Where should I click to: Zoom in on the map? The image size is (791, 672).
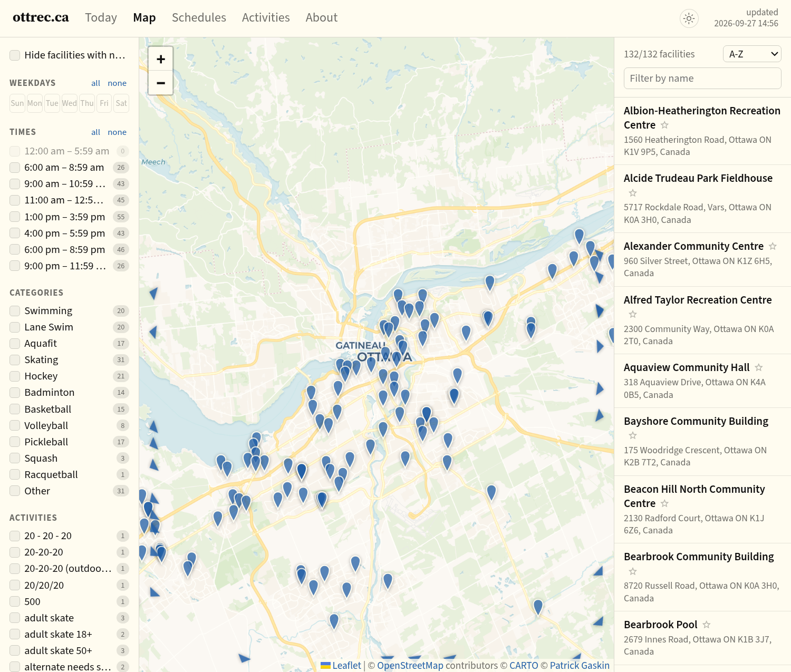click(x=161, y=59)
